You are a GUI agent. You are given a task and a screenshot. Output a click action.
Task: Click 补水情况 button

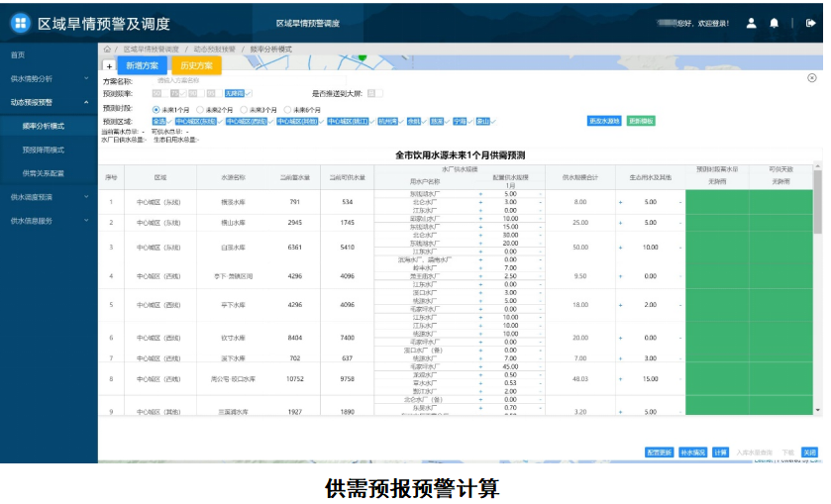click(x=692, y=453)
